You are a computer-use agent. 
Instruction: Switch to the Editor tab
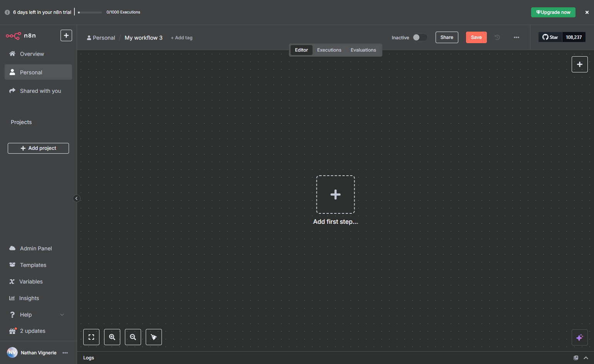click(301, 50)
